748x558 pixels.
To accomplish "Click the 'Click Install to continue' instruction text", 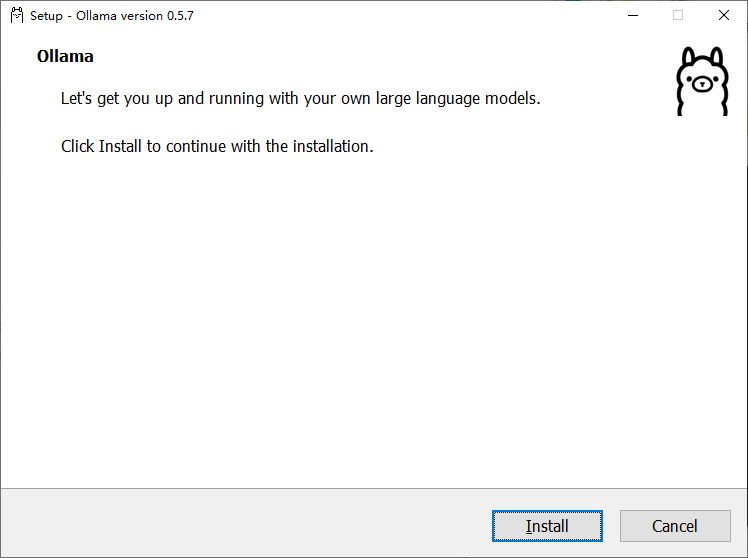I will (217, 146).
